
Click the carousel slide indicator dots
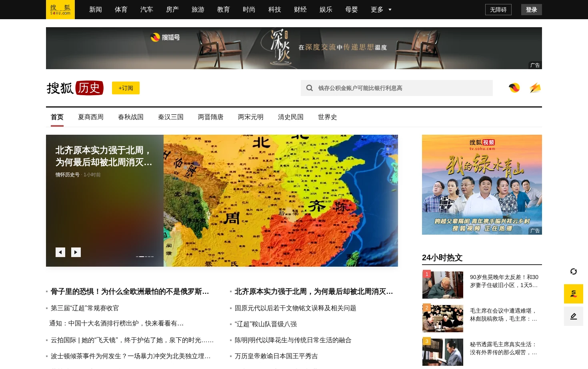[x=145, y=256]
